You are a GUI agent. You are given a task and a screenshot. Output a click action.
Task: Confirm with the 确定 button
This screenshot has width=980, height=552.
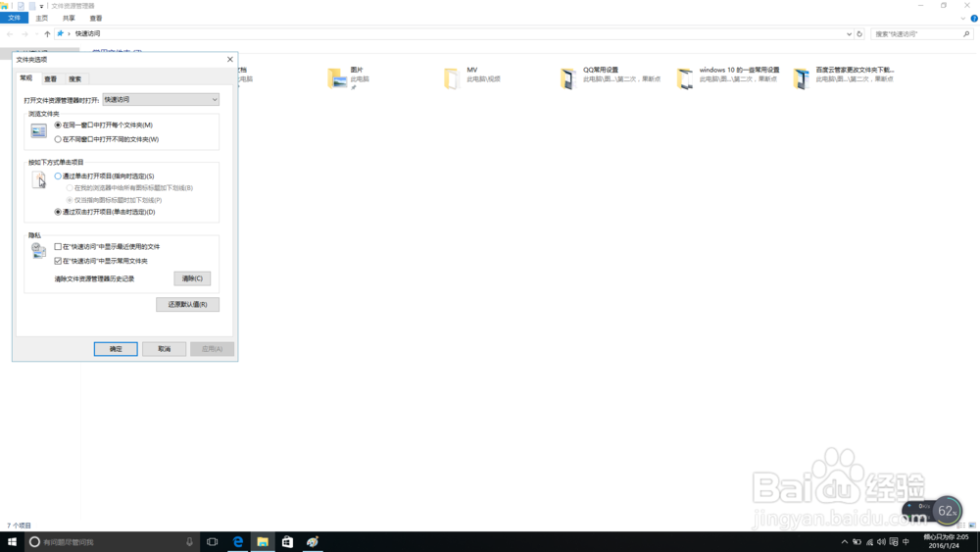116,349
